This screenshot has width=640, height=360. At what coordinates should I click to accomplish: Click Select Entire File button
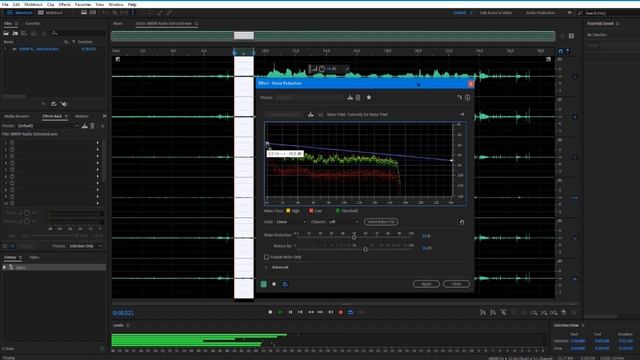tap(381, 222)
